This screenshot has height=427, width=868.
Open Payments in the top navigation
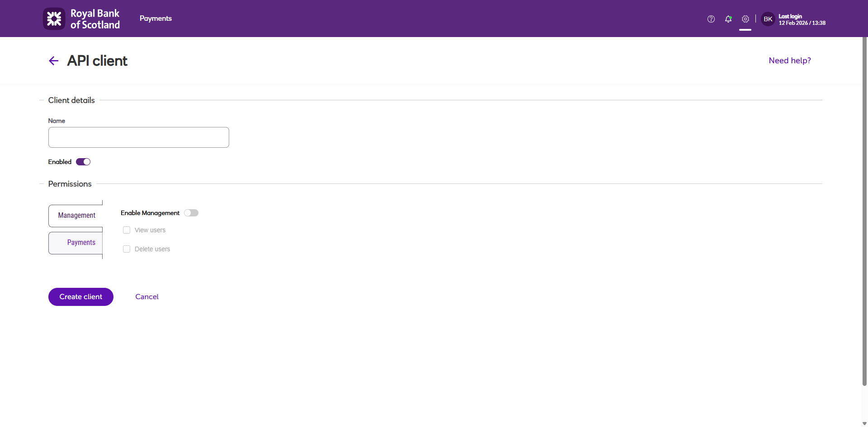click(156, 19)
